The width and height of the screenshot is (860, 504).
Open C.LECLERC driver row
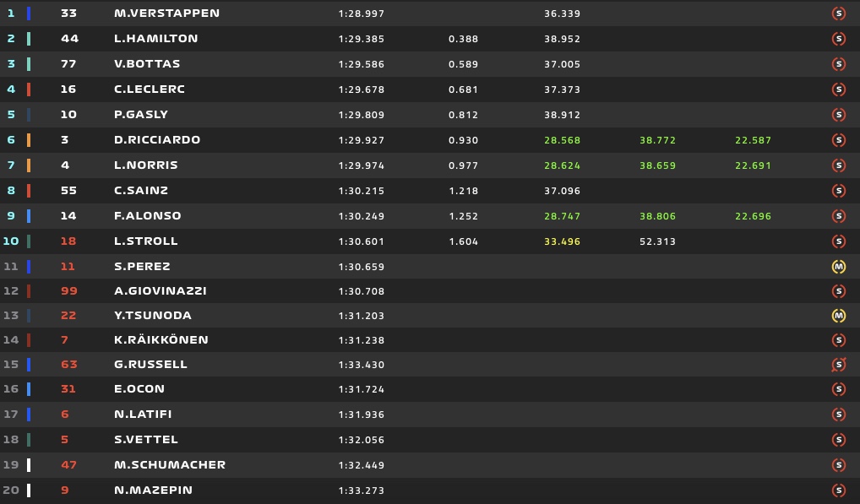[x=149, y=89]
